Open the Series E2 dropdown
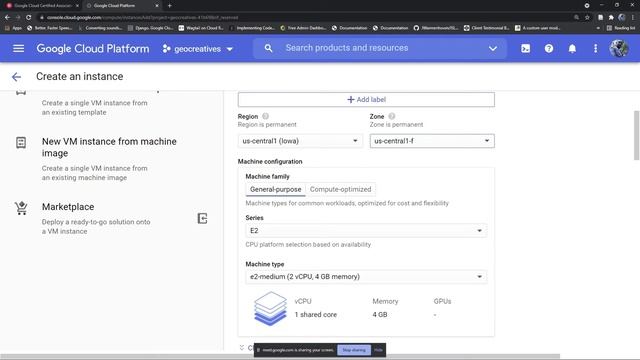Screen dimensions: 640x360 pos(366,231)
